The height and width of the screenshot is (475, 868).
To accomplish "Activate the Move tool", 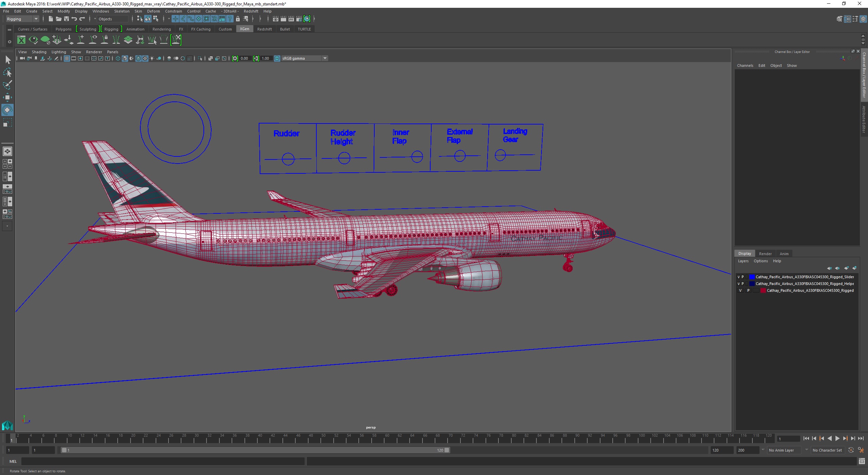I will [x=7, y=97].
